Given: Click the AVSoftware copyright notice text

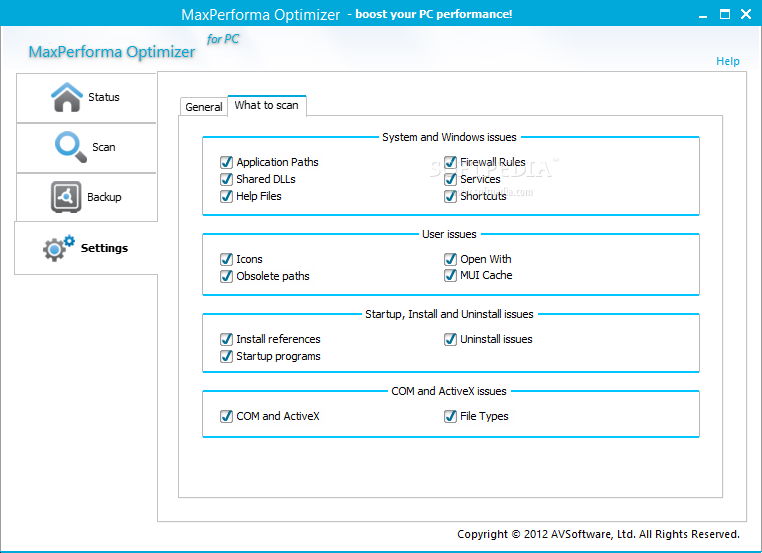Looking at the screenshot, I should (598, 534).
